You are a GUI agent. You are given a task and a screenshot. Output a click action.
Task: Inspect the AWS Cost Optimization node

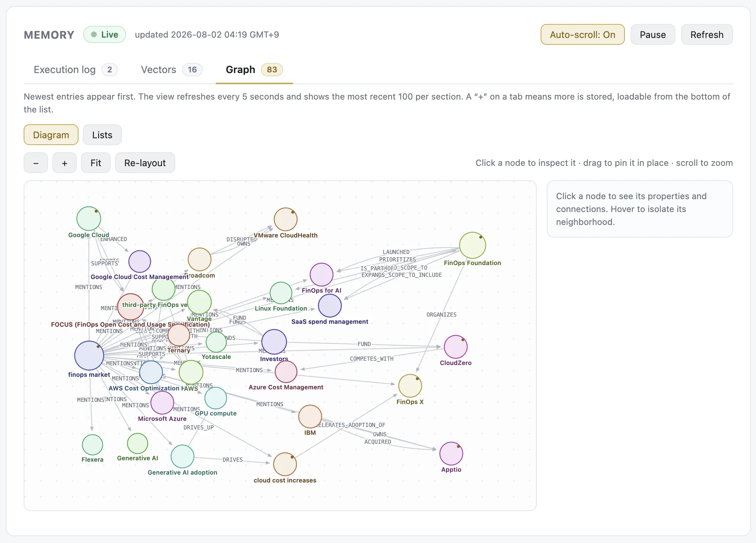point(151,372)
